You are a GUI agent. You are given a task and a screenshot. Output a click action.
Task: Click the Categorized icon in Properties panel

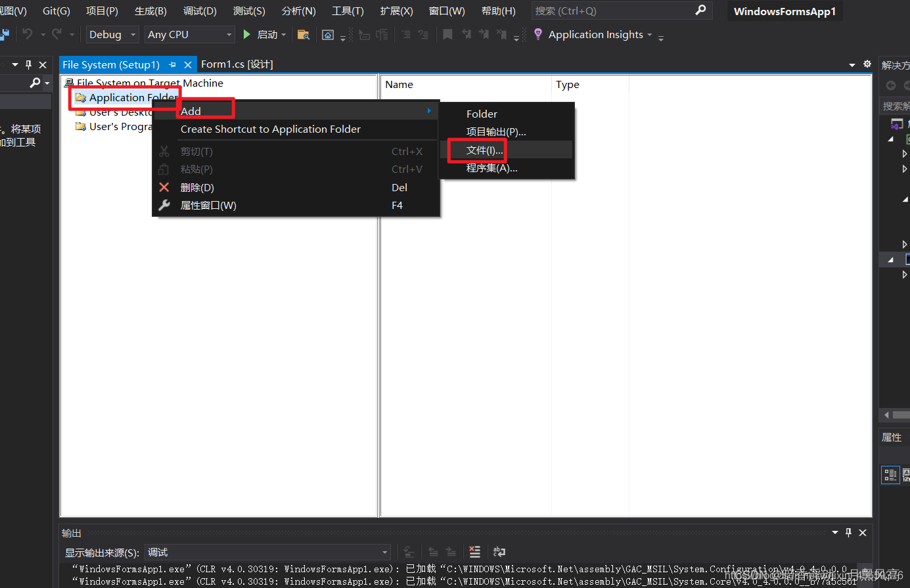(x=890, y=474)
